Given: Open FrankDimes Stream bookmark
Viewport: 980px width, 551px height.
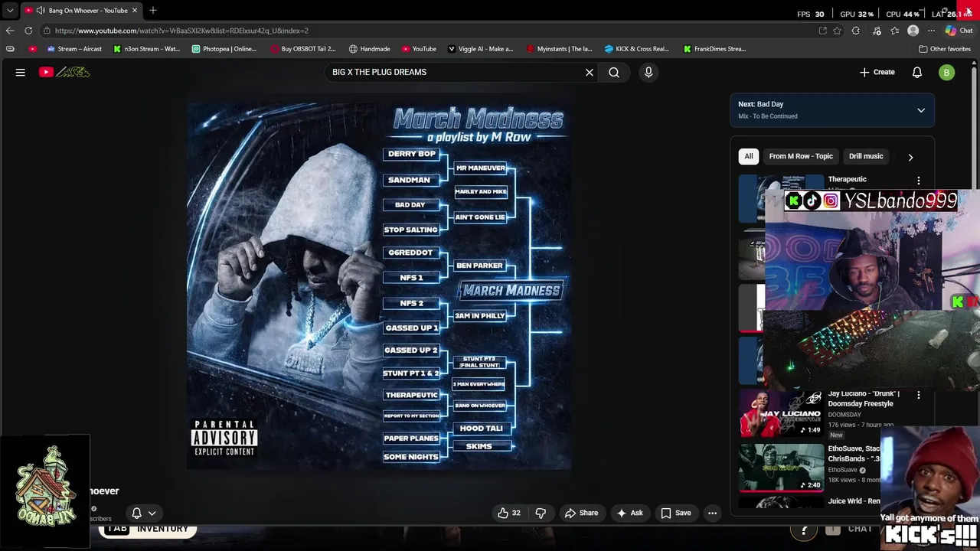Looking at the screenshot, I should (714, 49).
